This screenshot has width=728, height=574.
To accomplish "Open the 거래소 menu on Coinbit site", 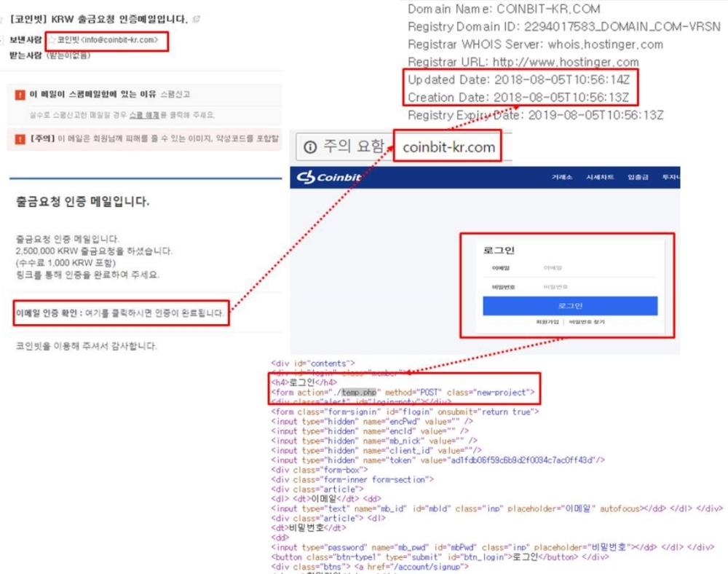I will [562, 177].
